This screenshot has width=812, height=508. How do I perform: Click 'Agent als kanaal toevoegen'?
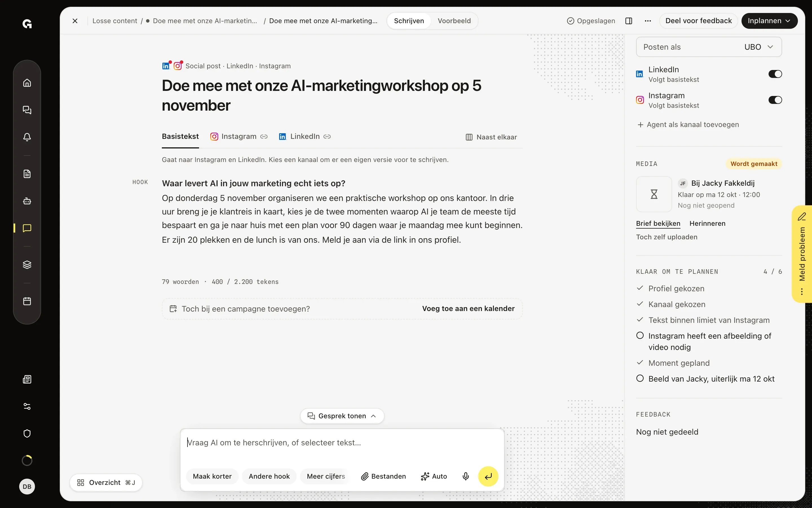pos(688,125)
